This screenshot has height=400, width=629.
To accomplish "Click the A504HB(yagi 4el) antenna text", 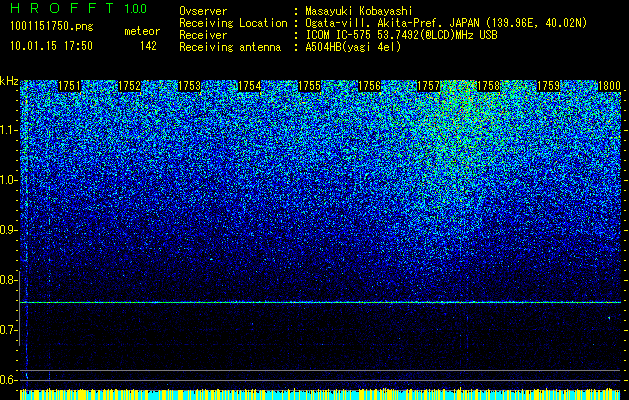I will pyautogui.click(x=353, y=47).
